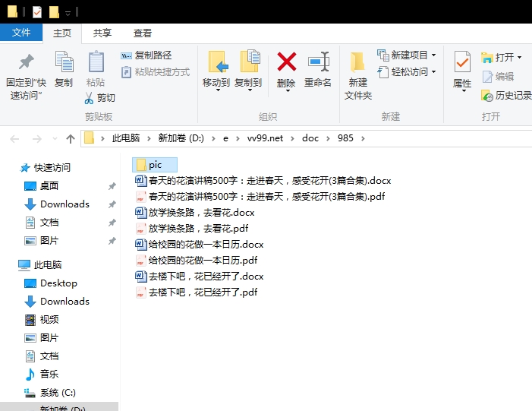Click the vv99.net breadcrumb segment
532x411 pixels.
pyautogui.click(x=265, y=138)
